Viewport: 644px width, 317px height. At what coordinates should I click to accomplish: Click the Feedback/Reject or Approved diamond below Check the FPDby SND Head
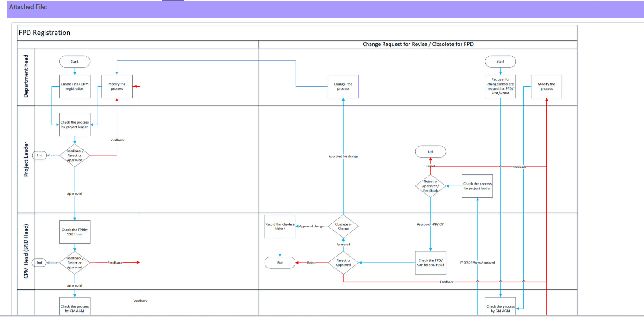point(75,263)
